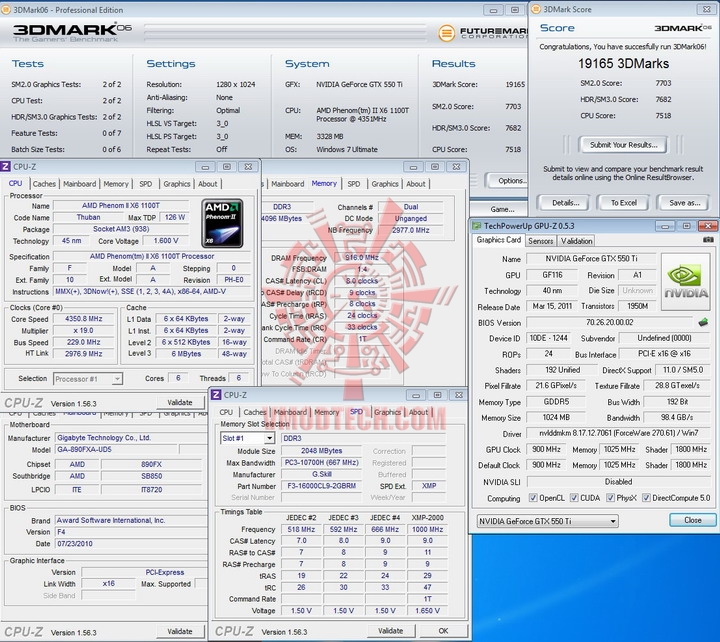Click the AMD Phenom II processor logo

click(x=221, y=224)
